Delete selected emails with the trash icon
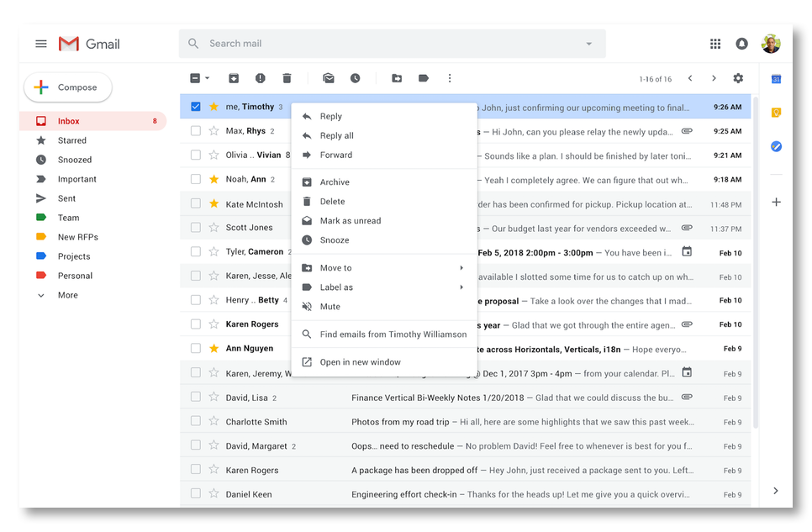The image size is (812, 532). click(287, 77)
